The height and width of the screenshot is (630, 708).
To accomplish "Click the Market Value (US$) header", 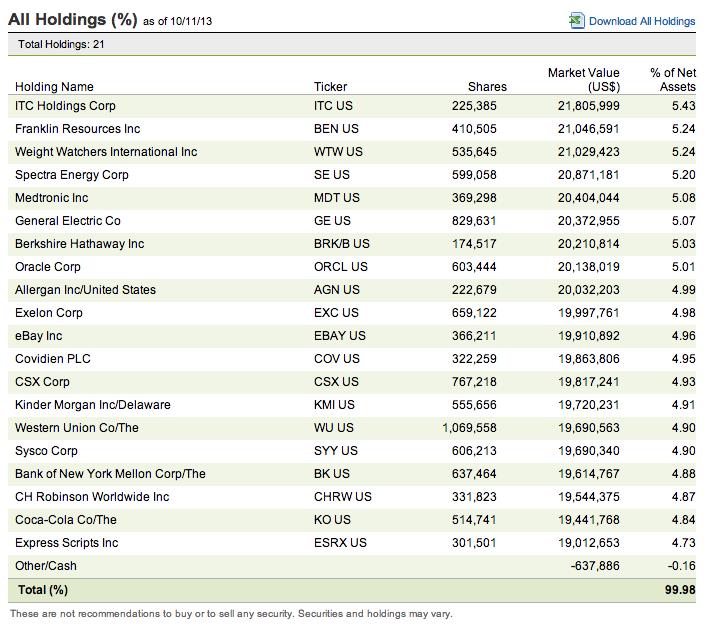I will click(x=583, y=79).
